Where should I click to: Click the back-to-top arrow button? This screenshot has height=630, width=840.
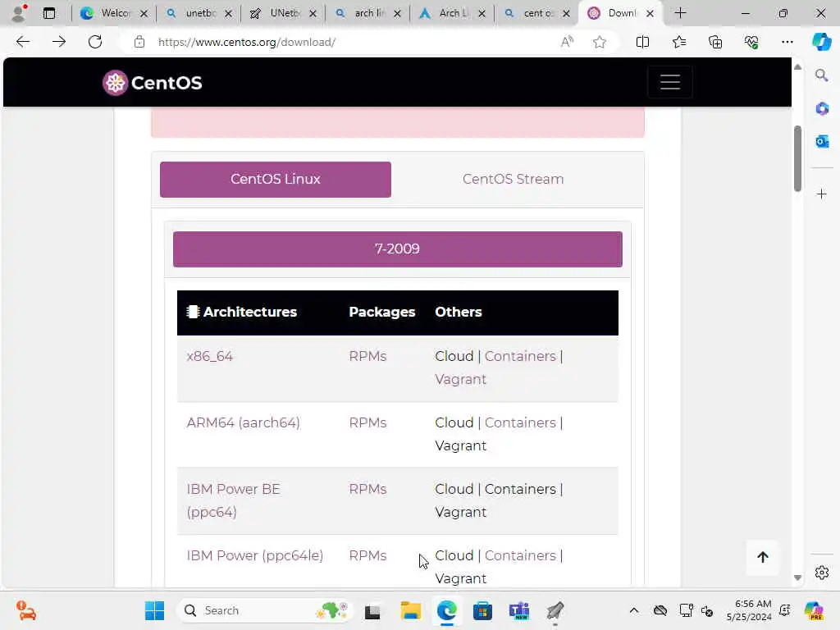[x=763, y=557]
